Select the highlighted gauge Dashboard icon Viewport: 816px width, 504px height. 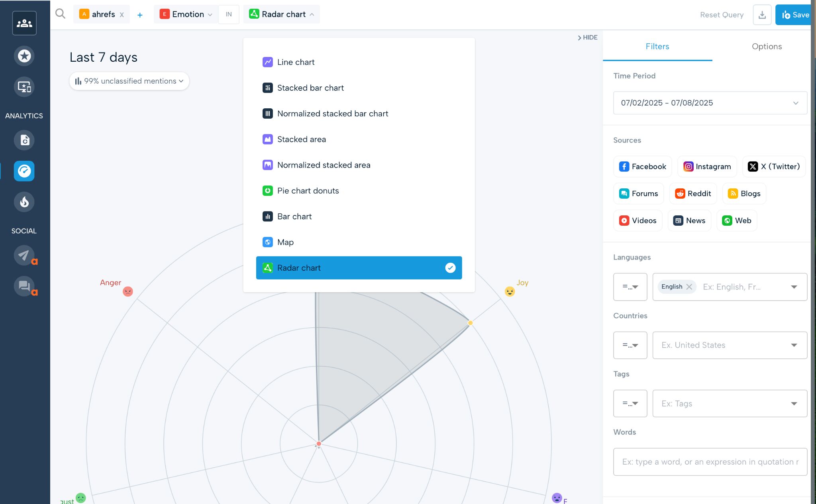pyautogui.click(x=24, y=171)
